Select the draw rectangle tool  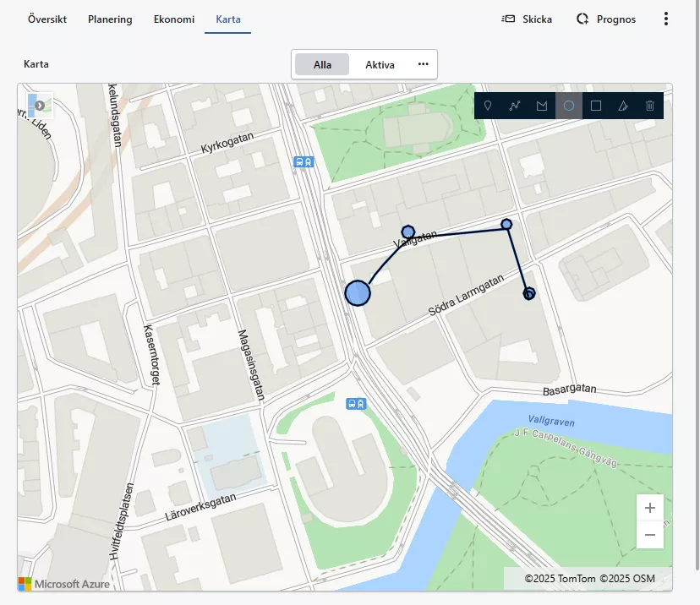596,106
